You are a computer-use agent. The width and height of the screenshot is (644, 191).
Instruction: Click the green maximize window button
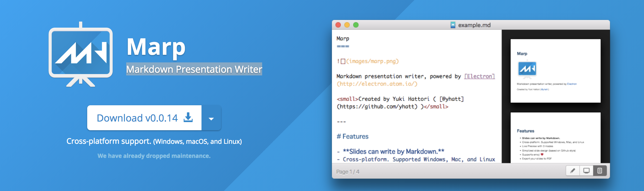(356, 25)
